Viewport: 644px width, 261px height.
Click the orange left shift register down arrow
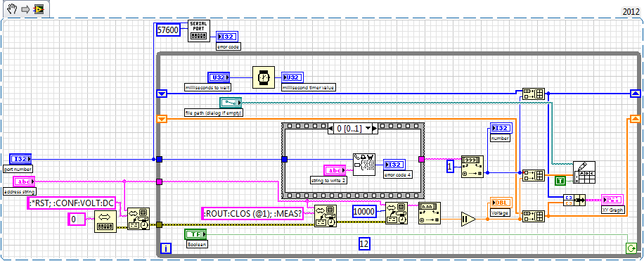[x=162, y=119]
